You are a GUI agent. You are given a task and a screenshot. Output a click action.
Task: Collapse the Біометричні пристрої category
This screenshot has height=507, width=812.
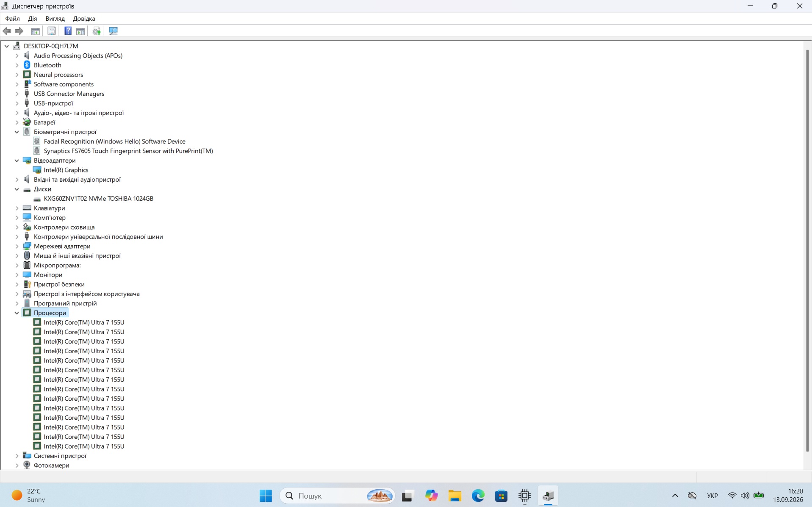17,132
